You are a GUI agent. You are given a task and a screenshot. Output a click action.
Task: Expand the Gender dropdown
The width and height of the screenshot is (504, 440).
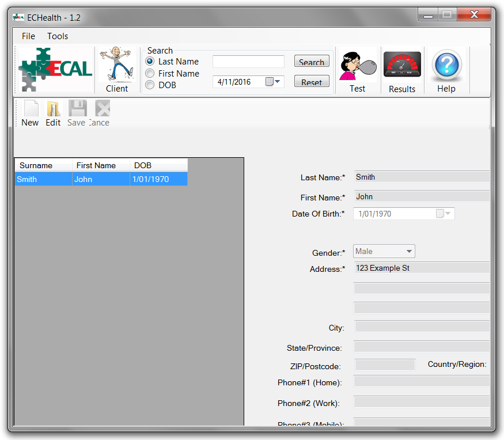(408, 252)
